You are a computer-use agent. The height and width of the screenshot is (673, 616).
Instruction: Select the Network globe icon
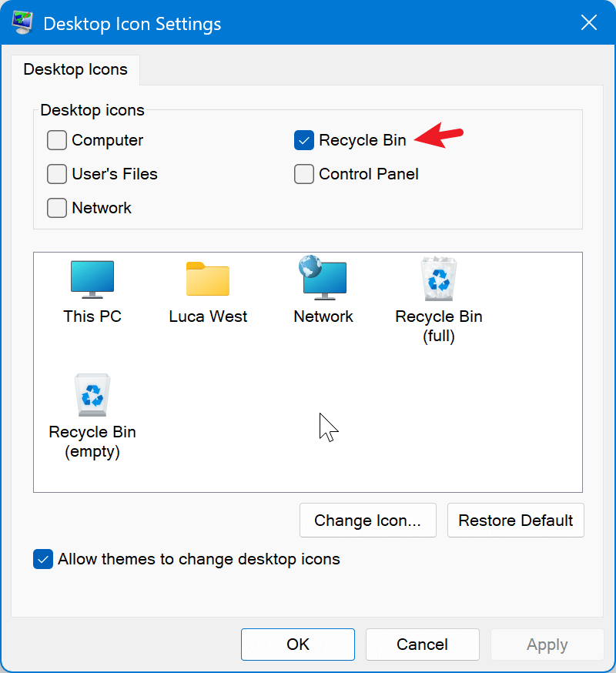(323, 280)
